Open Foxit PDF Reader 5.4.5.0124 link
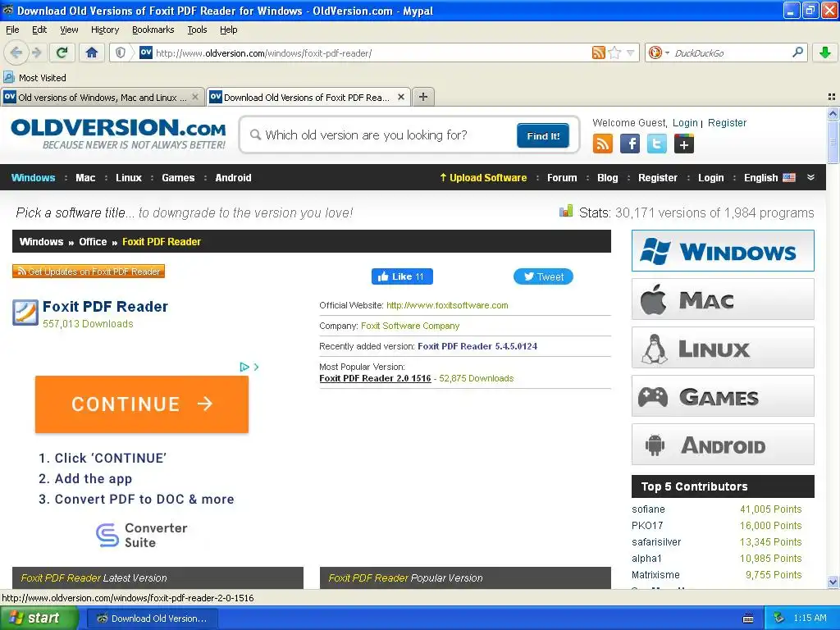Viewport: 840px width, 630px height. (x=477, y=346)
